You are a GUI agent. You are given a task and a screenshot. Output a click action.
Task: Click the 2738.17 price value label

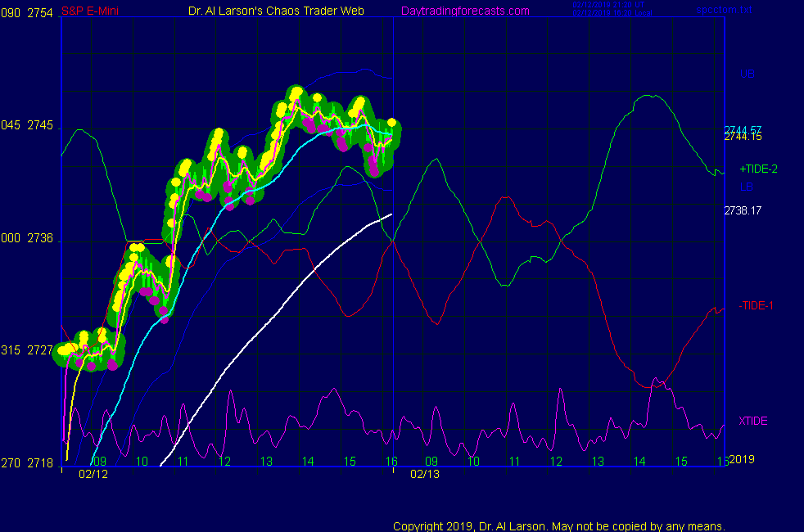[743, 210]
